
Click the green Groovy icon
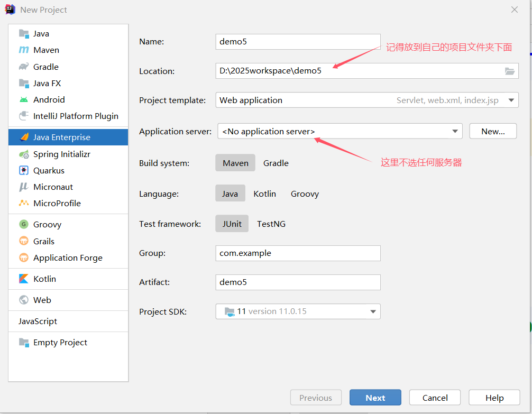pos(24,224)
